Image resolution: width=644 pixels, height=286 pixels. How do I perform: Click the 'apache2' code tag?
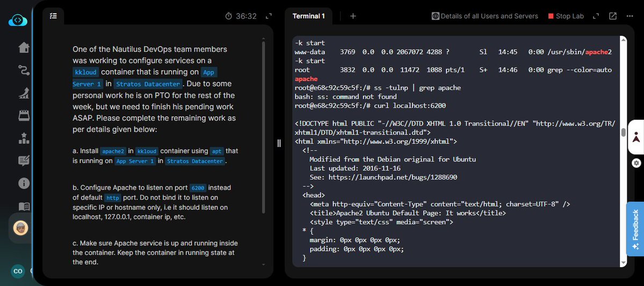tap(113, 151)
